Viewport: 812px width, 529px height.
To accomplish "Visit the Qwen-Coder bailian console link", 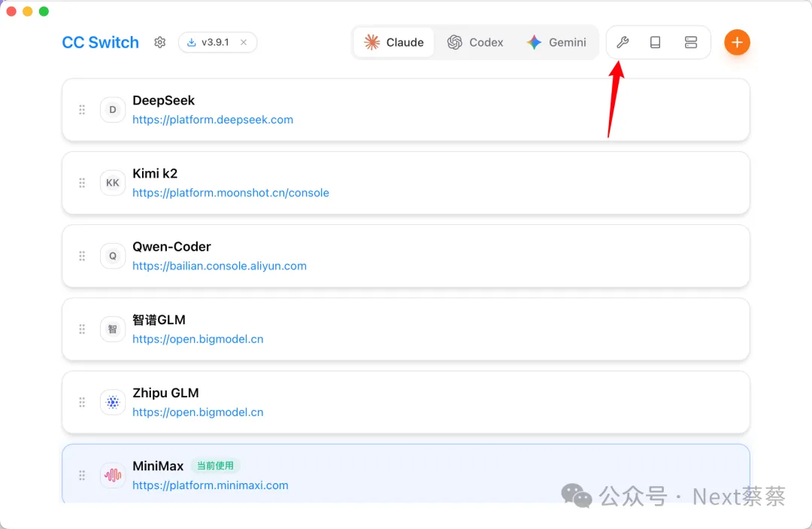I will [x=220, y=266].
